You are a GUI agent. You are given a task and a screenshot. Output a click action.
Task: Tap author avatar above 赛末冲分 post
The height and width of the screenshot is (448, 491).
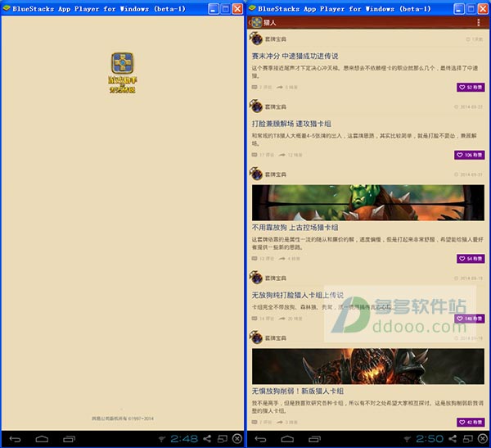click(256, 38)
